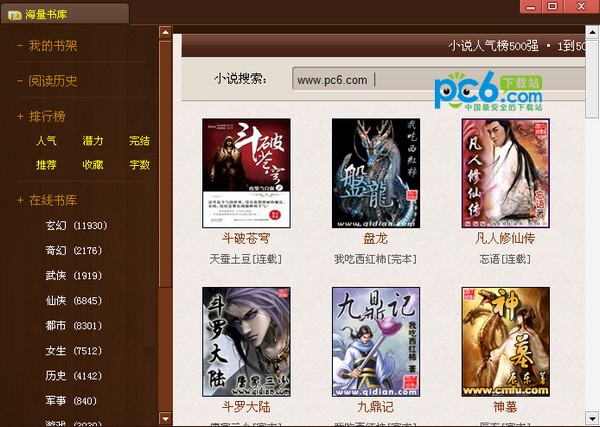The height and width of the screenshot is (427, 600).
Task: Select 收藏 ranking
Action: pos(93,165)
